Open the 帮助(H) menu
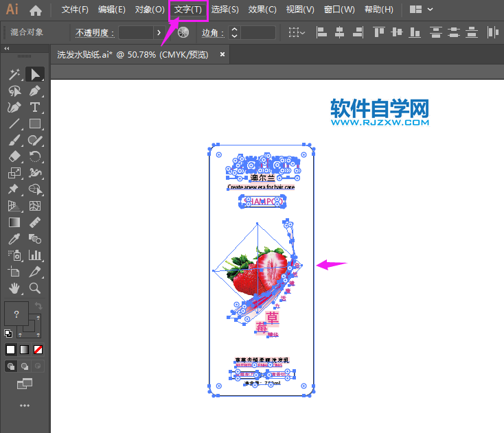Image resolution: width=504 pixels, height=433 pixels. (x=378, y=10)
